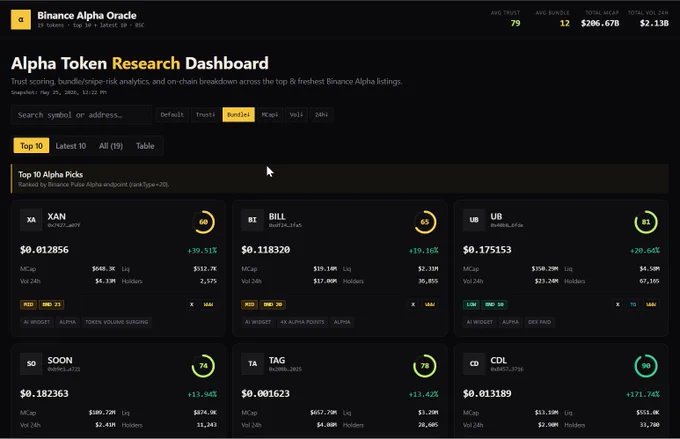Focus the Search symbol or address field
Image resolution: width=680 pixels, height=439 pixels.
(x=81, y=115)
